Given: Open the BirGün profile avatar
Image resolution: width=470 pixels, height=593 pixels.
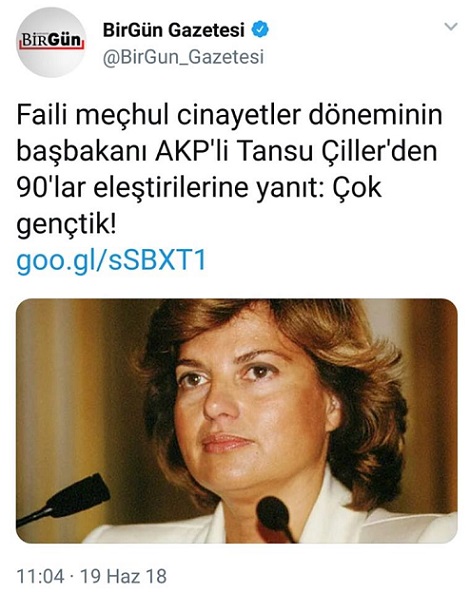Looking at the screenshot, I should click(51, 42).
